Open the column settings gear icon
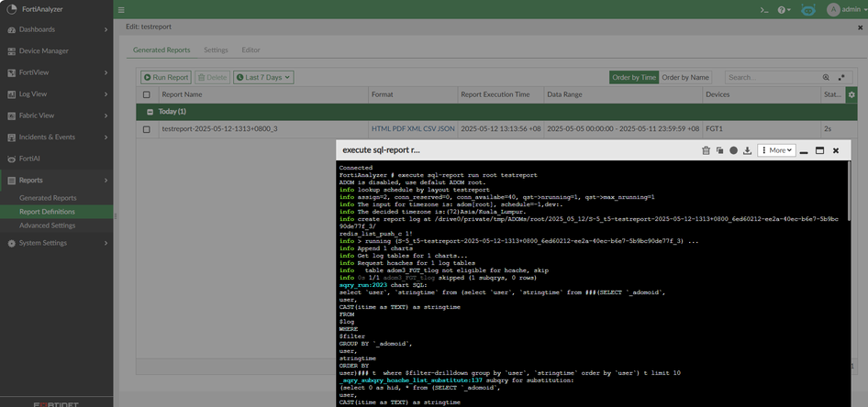868x407 pixels. [851, 94]
